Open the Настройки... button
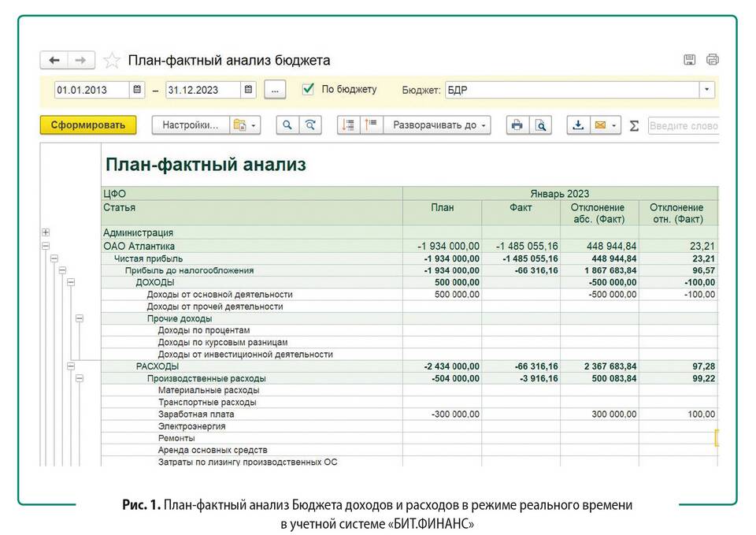 click(x=190, y=125)
